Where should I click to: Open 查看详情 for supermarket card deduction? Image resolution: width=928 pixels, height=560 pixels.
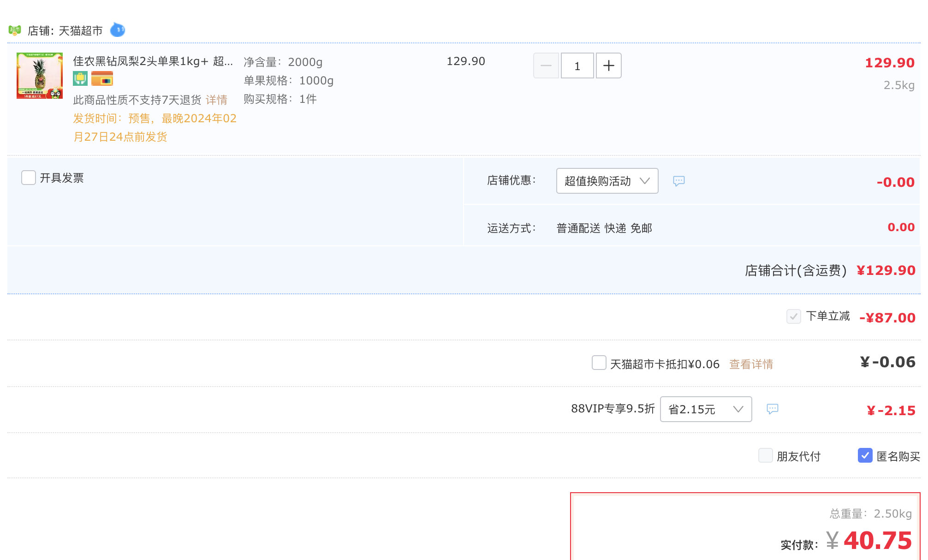pos(751,364)
